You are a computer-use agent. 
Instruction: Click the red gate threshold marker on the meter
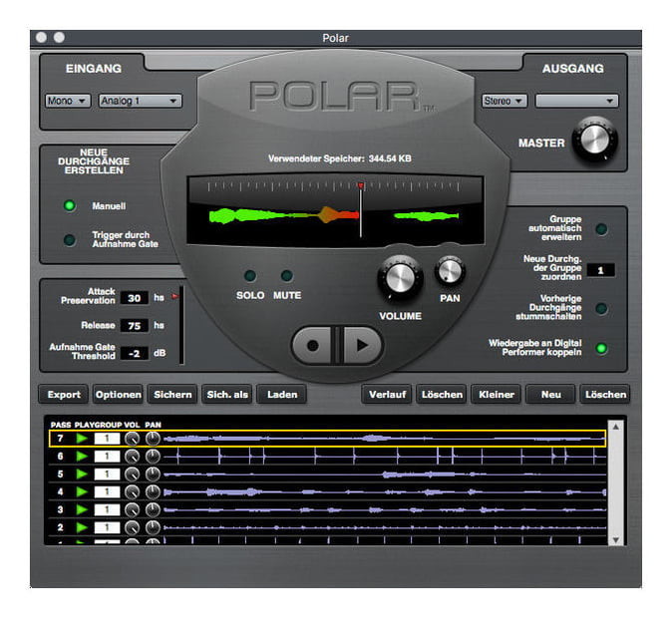click(174, 296)
